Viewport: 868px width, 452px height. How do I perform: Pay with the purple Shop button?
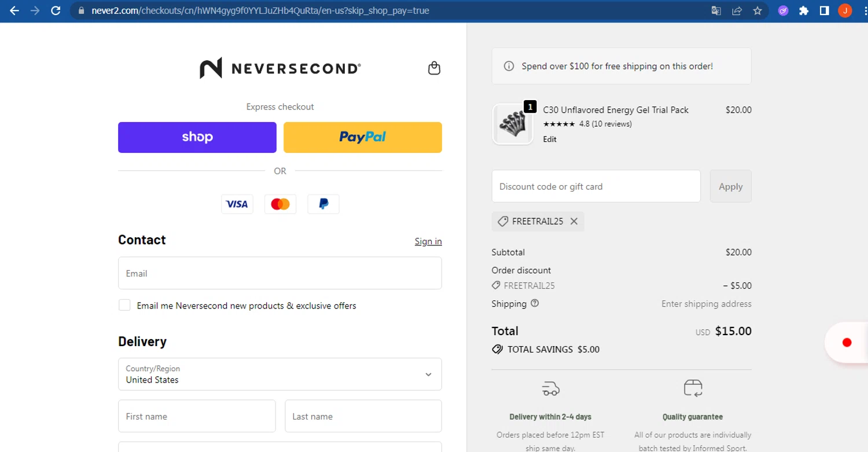[x=197, y=137]
